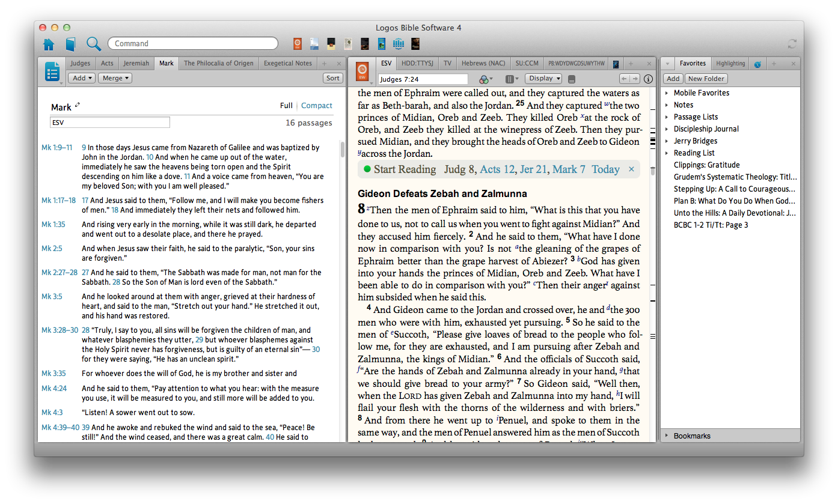Switch passage list to Full view
Viewport: 838px width, 504px height.
click(x=286, y=106)
